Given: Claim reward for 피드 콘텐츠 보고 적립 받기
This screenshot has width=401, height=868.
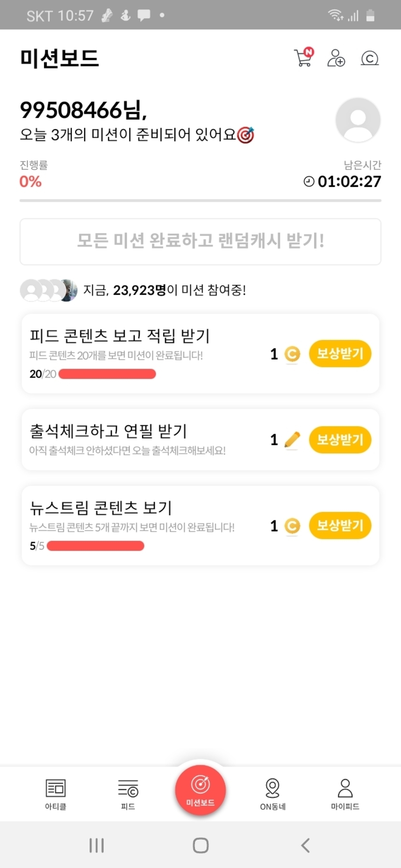Looking at the screenshot, I should click(340, 354).
